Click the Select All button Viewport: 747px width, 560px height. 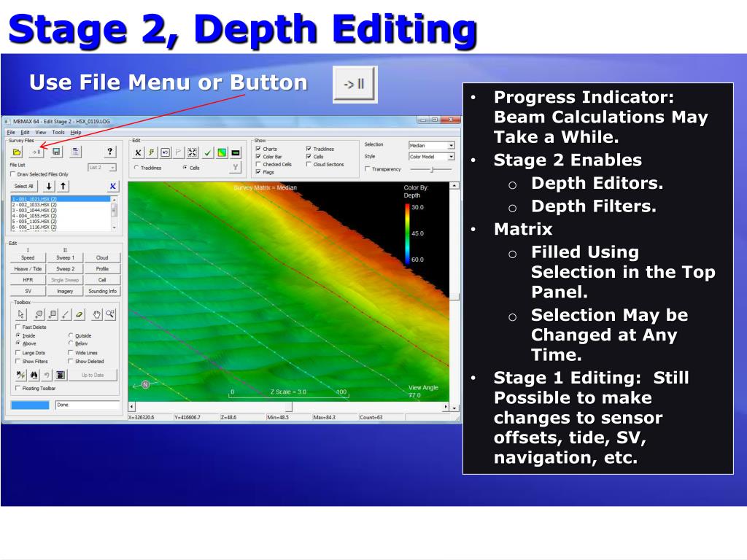(x=24, y=186)
